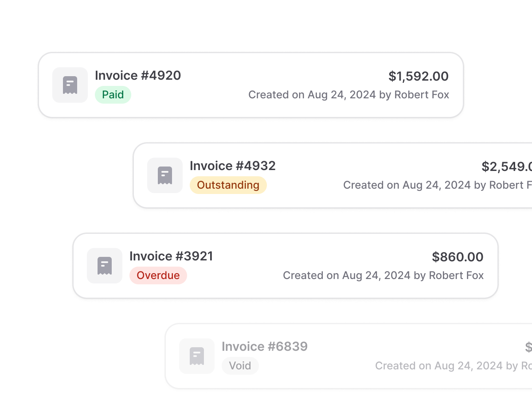Open the Invoice #3921 title

[171, 256]
